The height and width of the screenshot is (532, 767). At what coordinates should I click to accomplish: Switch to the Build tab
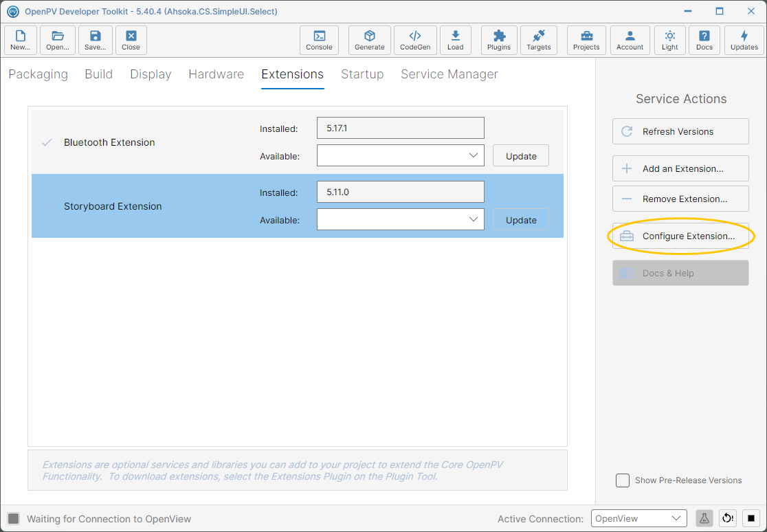(99, 74)
